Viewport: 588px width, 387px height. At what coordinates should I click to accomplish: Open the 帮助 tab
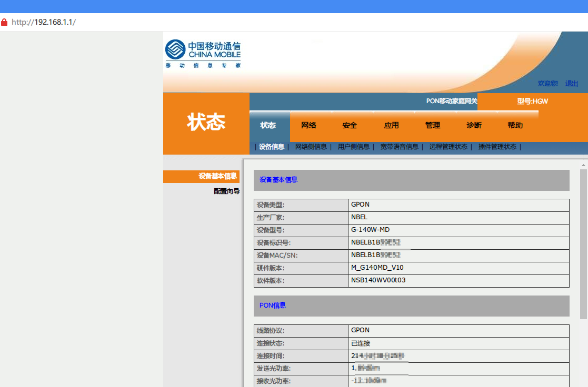515,125
